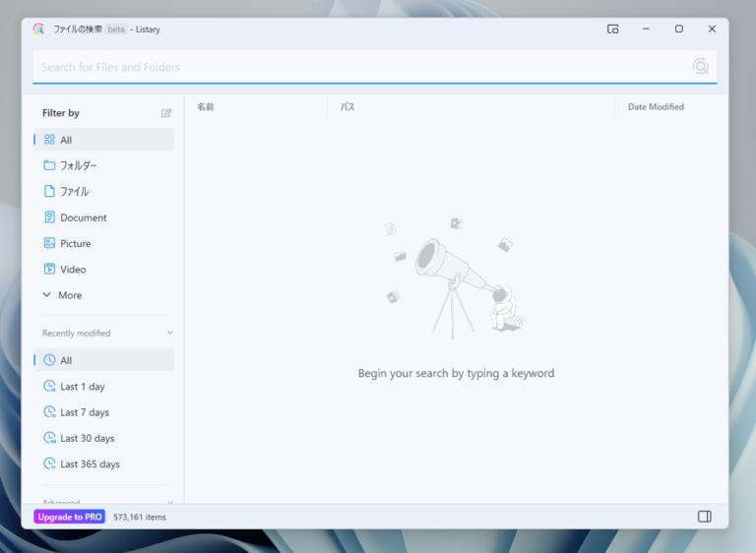The height and width of the screenshot is (553, 756).
Task: Select the フォルダー filter
Action: point(78,165)
